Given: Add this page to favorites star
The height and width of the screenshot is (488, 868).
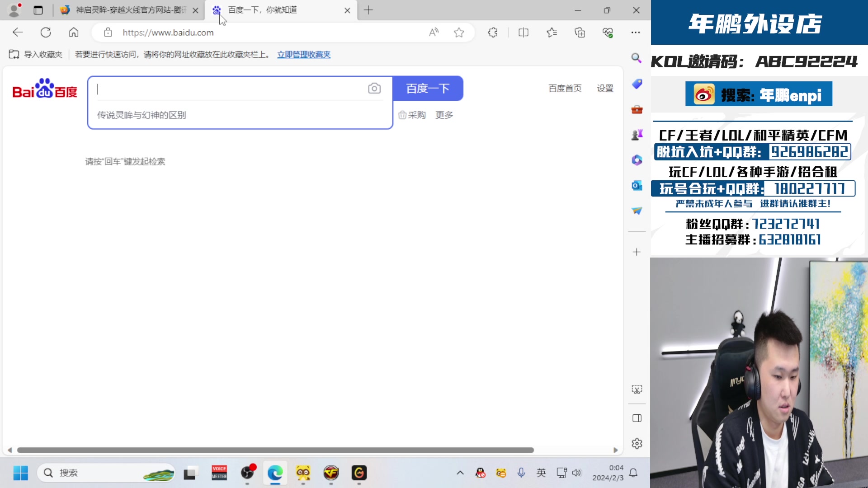Looking at the screenshot, I should click(459, 32).
